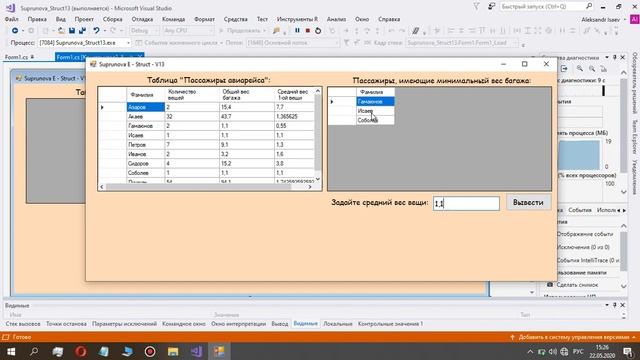Click the Общий вес багажа column header
The image size is (640, 360).
[x=247, y=95]
